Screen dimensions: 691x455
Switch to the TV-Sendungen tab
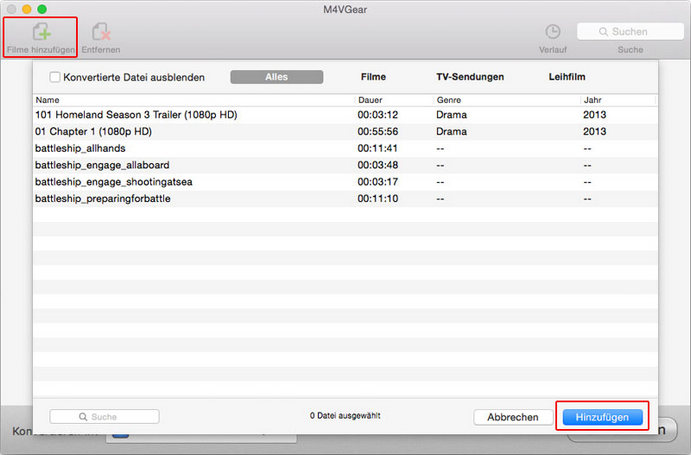click(470, 77)
